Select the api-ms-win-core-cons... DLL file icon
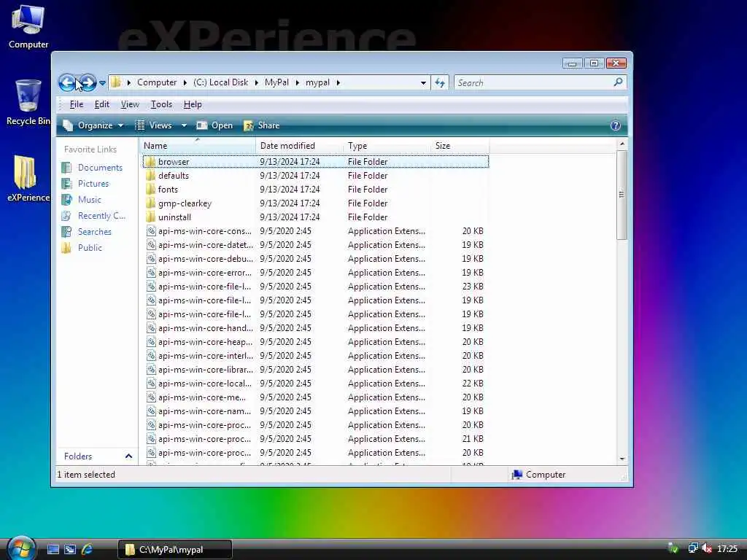Viewport: 747px width, 560px height. 151,231
